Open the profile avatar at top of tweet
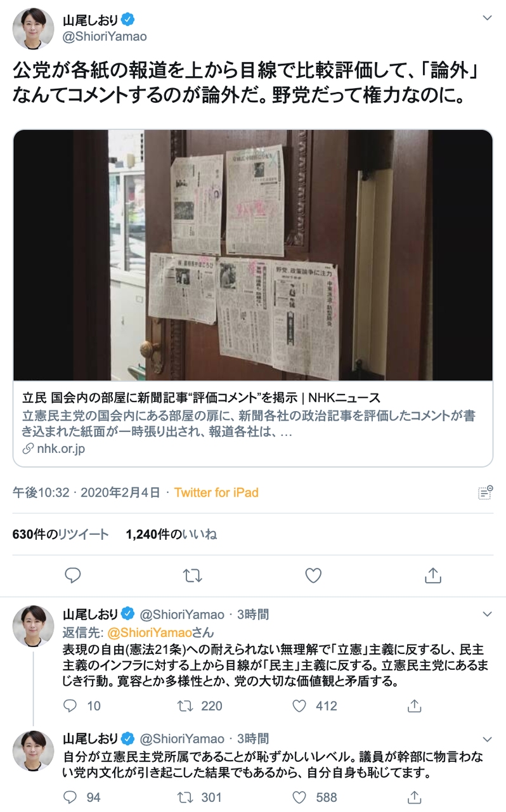This screenshot has width=506, height=812. pyautogui.click(x=33, y=29)
